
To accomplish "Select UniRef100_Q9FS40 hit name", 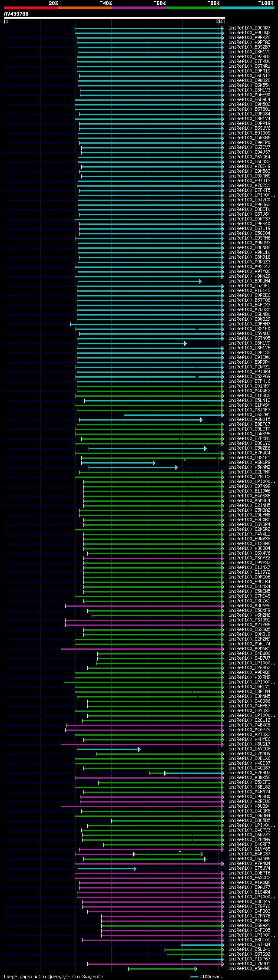I will pyautogui.click(x=249, y=224).
